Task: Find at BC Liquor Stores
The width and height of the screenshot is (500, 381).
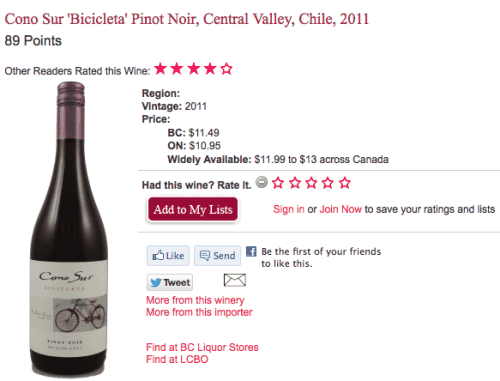Action: tap(202, 347)
